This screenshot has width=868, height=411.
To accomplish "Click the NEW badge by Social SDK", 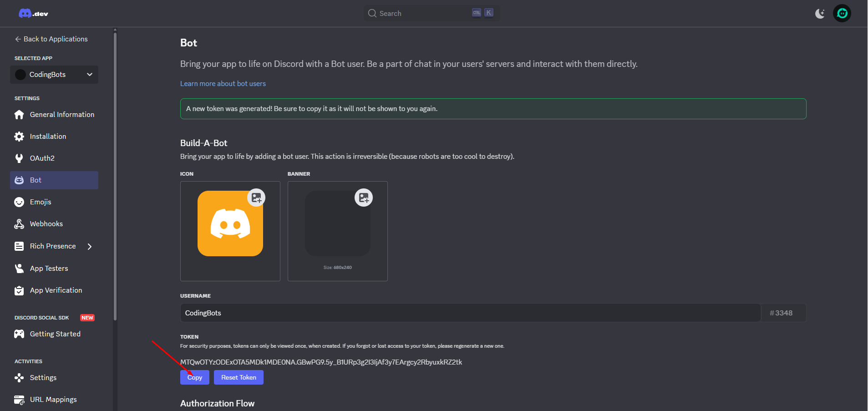I will pos(87,318).
